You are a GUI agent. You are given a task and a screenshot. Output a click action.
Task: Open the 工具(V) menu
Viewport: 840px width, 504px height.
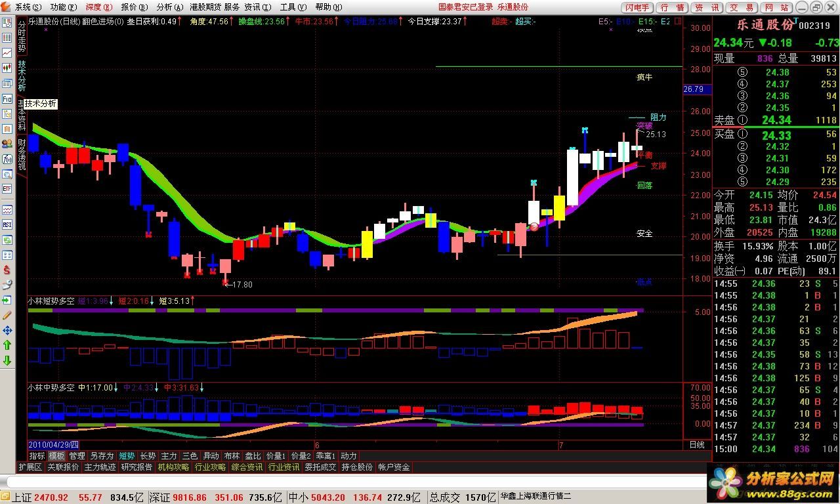tap(293, 7)
